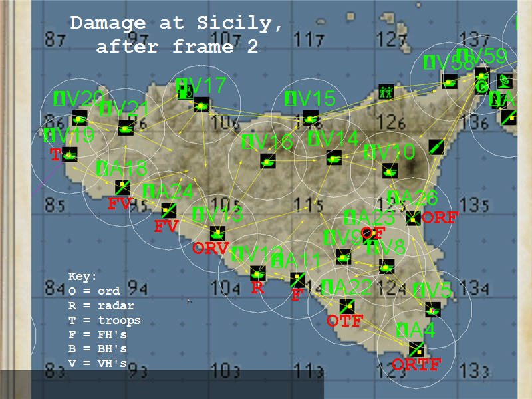
Task: Click the V12 vehicle field icon above R
Action: click(x=258, y=273)
